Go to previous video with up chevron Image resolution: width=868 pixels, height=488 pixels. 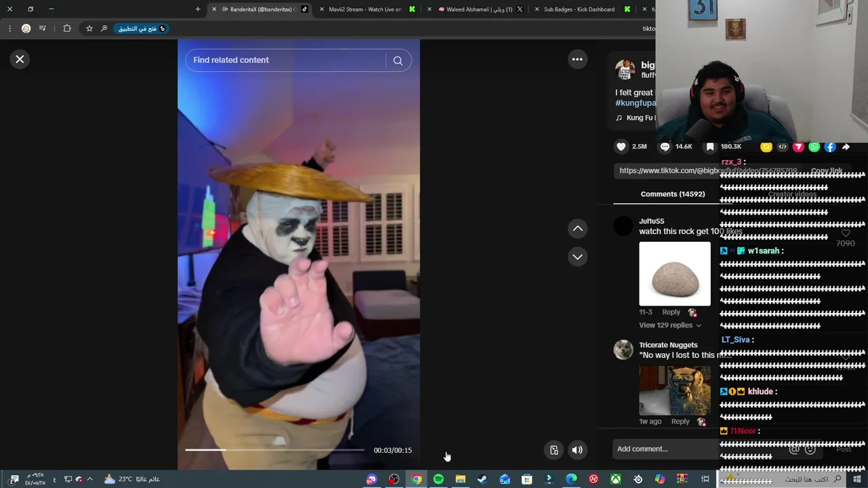[x=578, y=229]
